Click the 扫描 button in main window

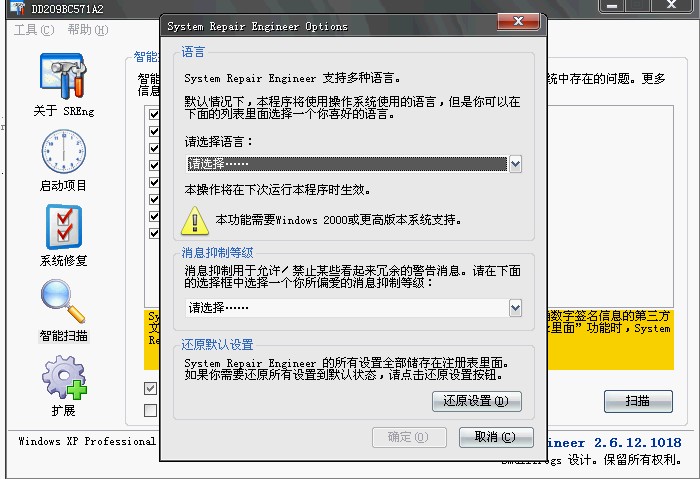click(638, 401)
